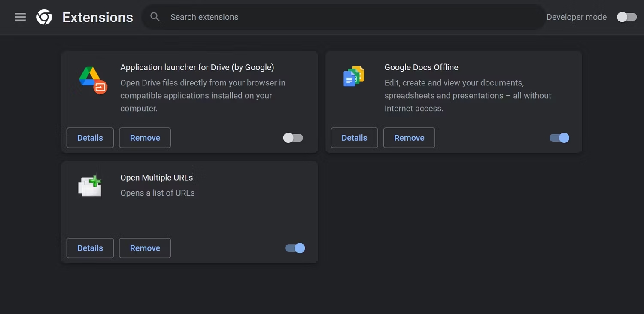Screen dimensions: 644x314
Task: Click the search magnifier icon
Action: [155, 17]
